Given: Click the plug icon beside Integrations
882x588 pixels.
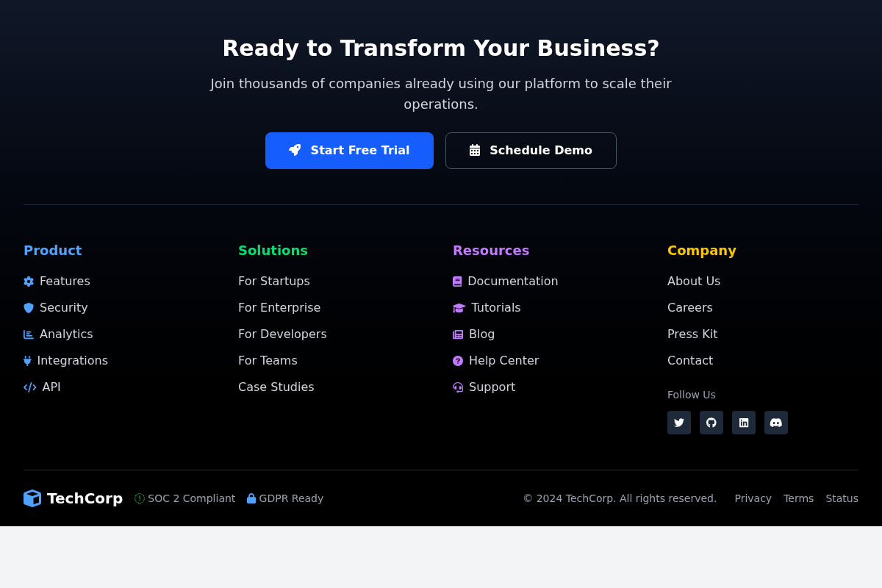Looking at the screenshot, I should point(27,361).
